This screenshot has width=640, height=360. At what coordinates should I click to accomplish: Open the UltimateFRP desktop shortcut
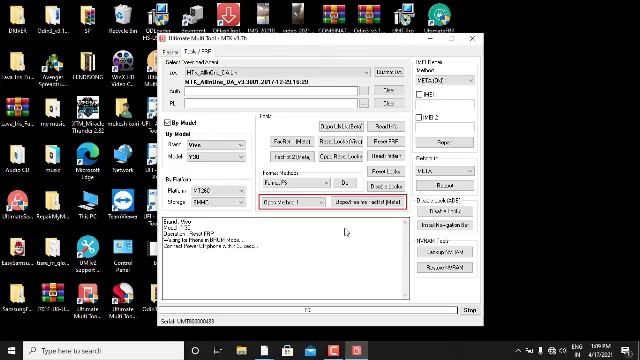pos(439,18)
